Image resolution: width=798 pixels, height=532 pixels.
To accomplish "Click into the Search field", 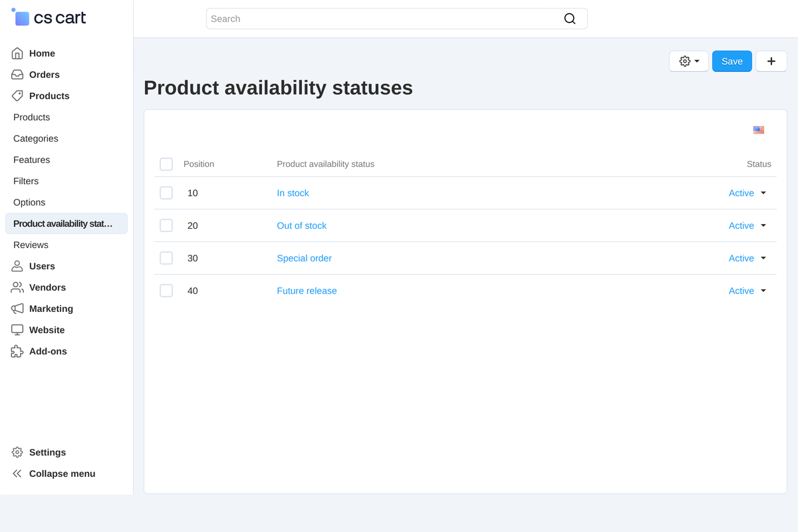I will [397, 19].
